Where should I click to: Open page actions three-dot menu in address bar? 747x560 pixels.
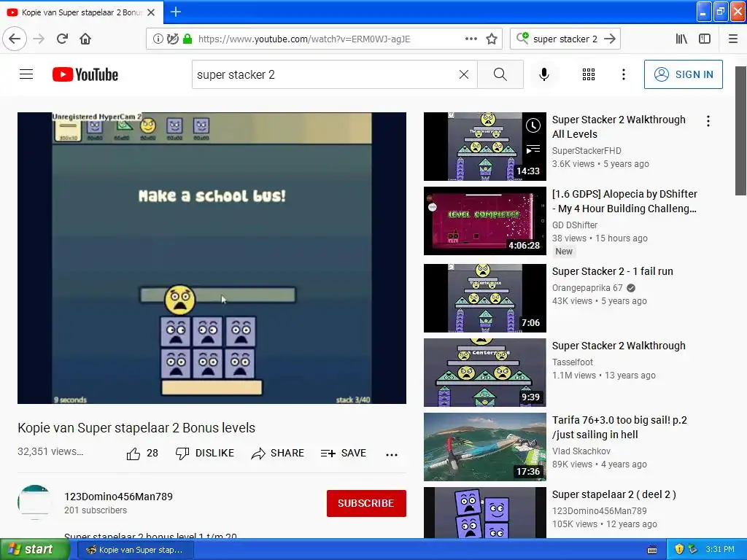[x=471, y=39]
